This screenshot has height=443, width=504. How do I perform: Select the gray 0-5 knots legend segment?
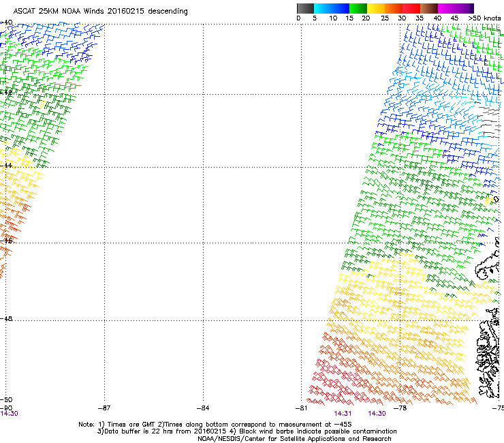(305, 8)
